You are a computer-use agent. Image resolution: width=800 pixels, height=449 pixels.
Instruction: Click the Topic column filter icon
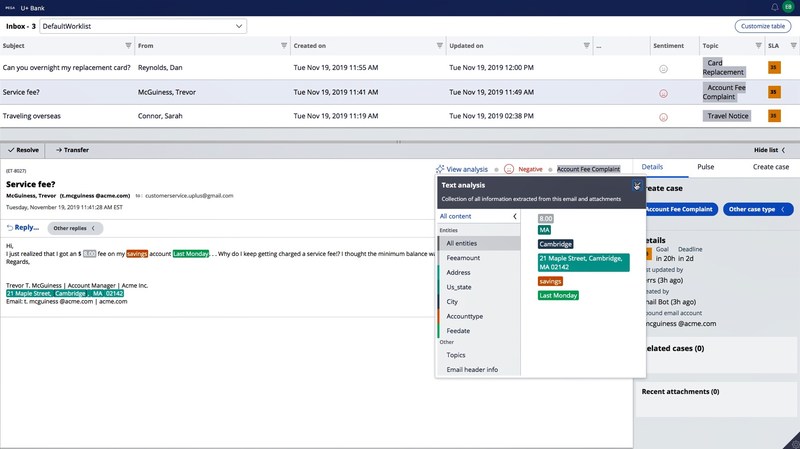(x=755, y=46)
